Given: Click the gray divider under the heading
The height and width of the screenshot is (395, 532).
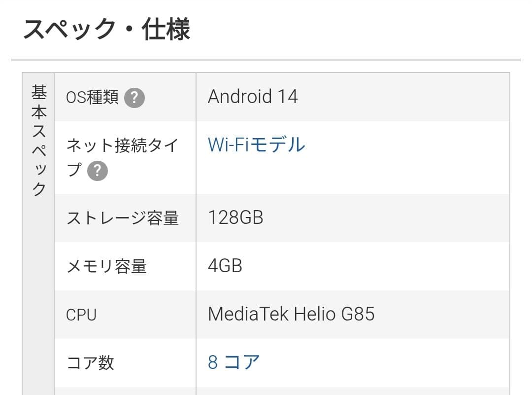Looking at the screenshot, I should click(x=266, y=60).
